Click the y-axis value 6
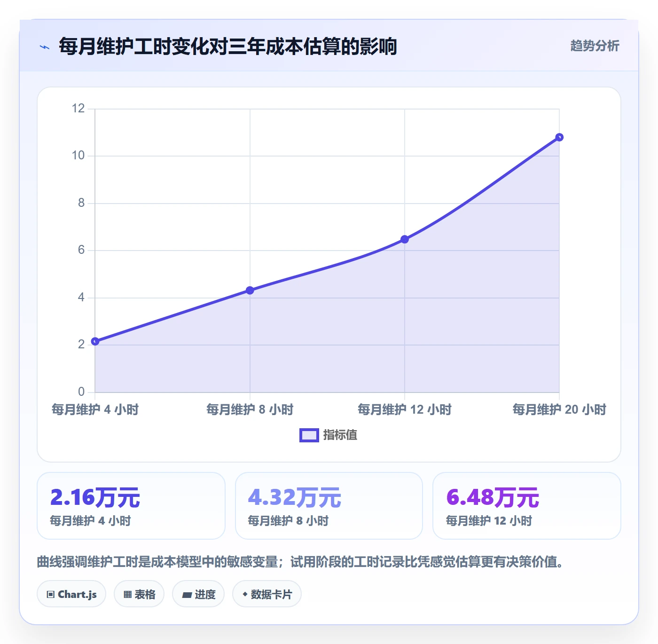Viewport: 658px width, 644px height. pos(81,250)
